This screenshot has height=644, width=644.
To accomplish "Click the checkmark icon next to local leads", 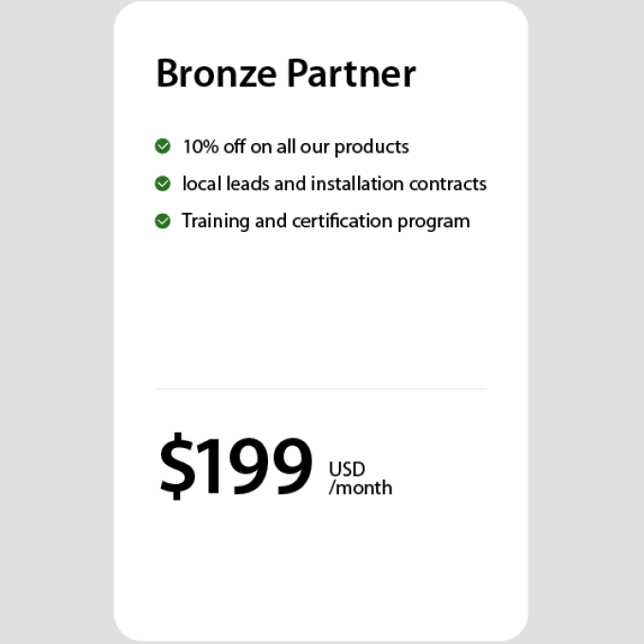I will (163, 183).
